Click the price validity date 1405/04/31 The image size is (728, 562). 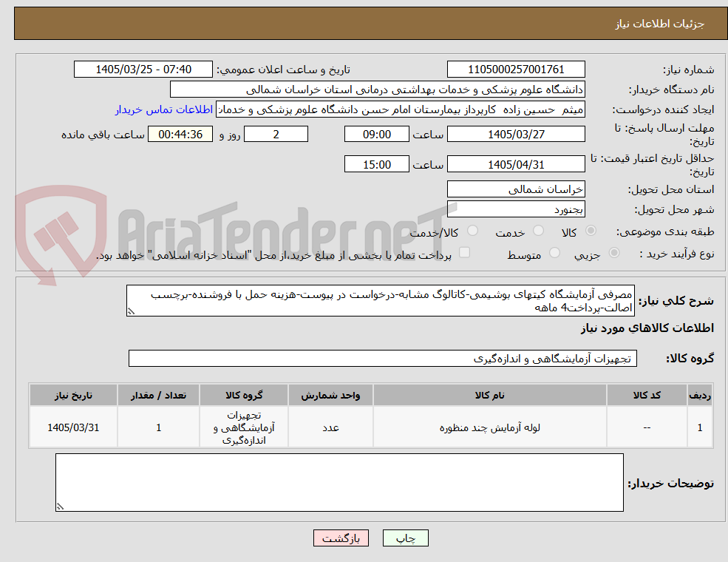tap(516, 164)
